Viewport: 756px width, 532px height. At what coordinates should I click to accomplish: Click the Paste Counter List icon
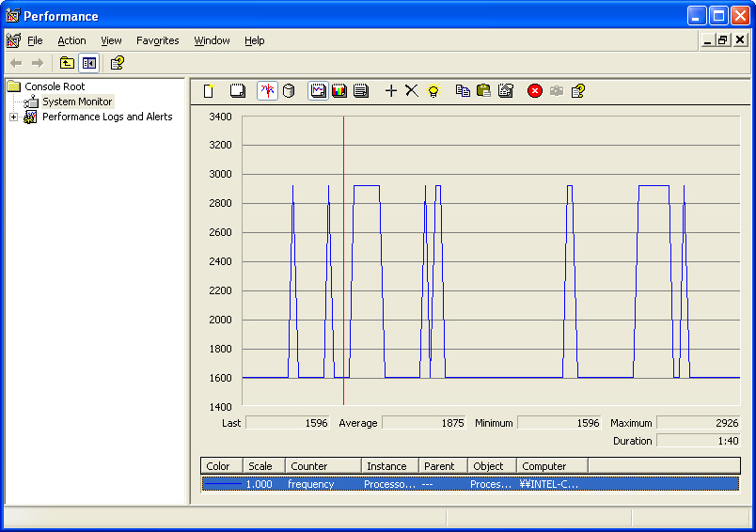point(483,91)
